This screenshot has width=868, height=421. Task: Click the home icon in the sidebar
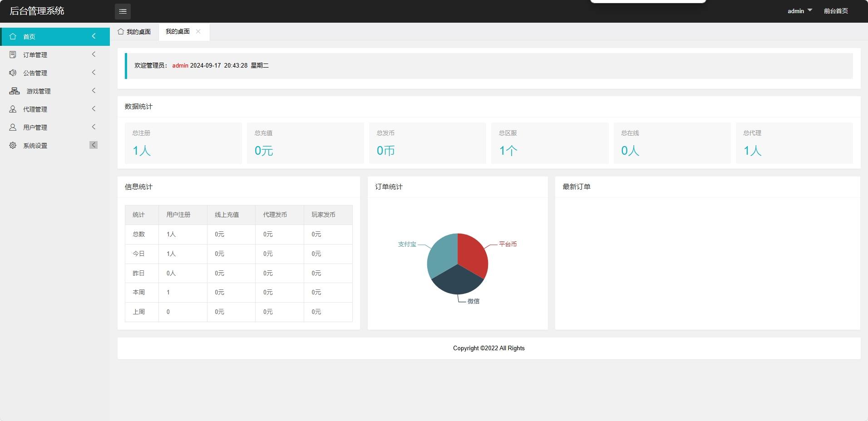[x=13, y=36]
